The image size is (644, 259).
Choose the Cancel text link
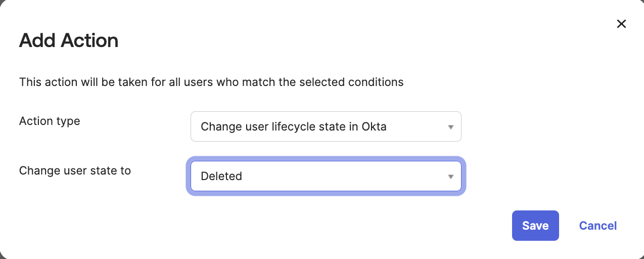click(597, 226)
